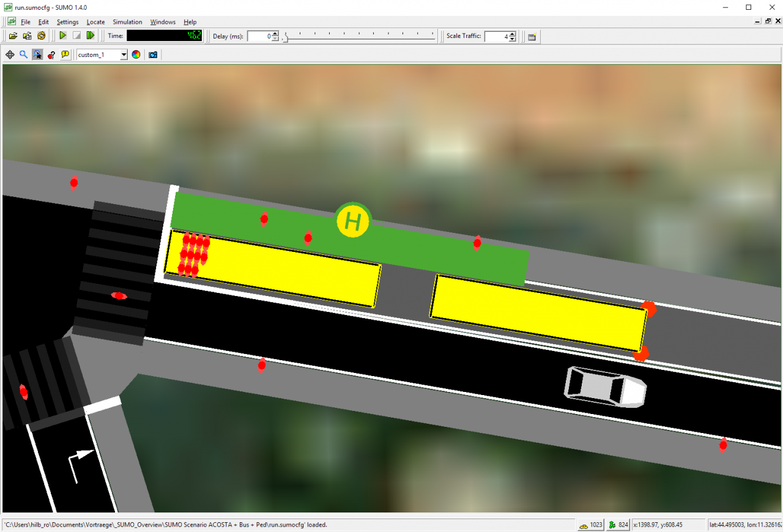Restore the inner view window
This screenshot has width=783, height=532.
(768, 21)
